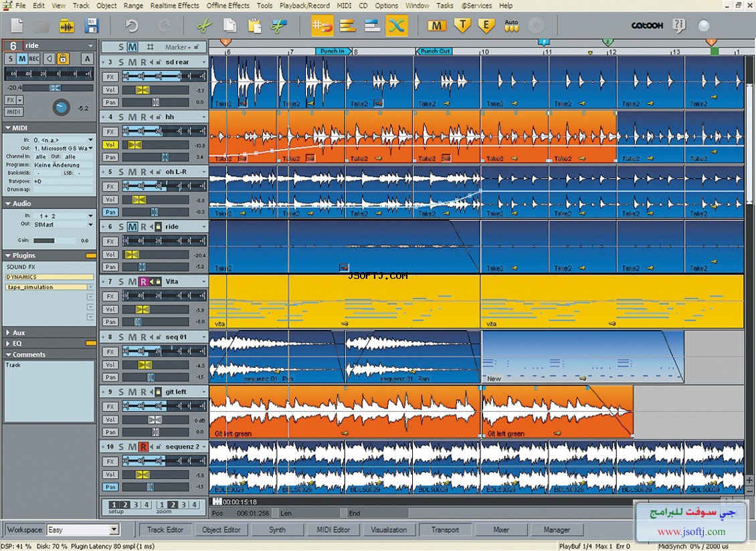Image resolution: width=756 pixels, height=551 pixels.
Task: Select the orange stacked-bars object mode icon
Action: click(x=347, y=25)
